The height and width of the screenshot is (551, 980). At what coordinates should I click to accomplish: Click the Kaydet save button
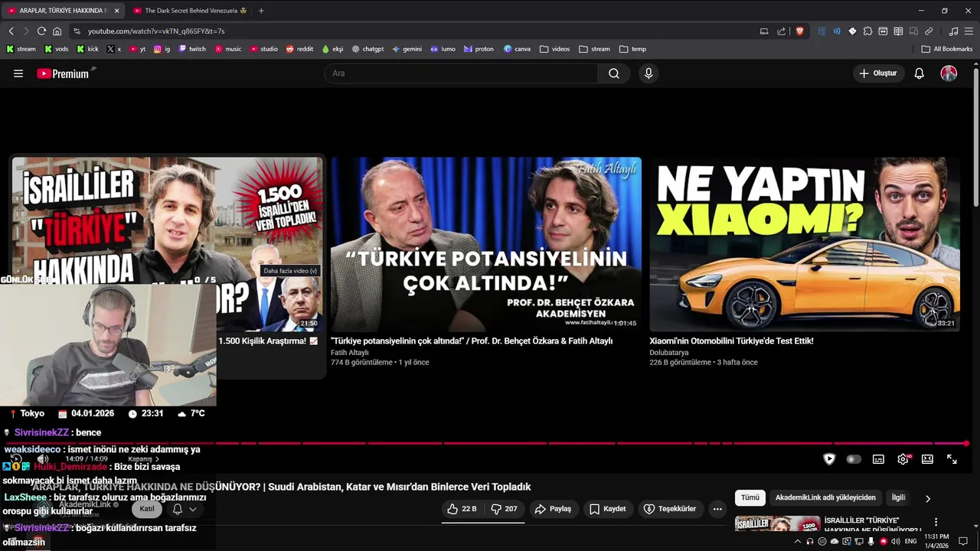pyautogui.click(x=608, y=509)
